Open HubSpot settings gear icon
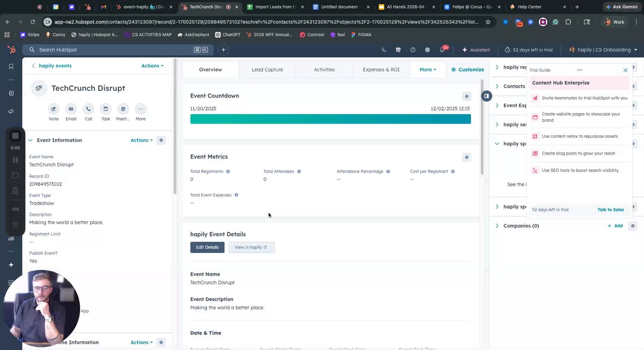Image resolution: width=644 pixels, height=350 pixels. (427, 50)
